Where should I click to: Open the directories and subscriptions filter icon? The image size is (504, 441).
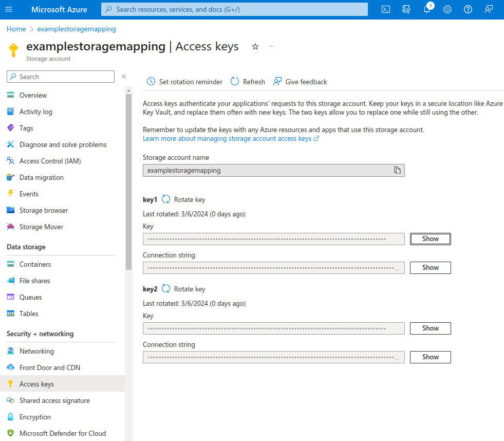coord(406,9)
